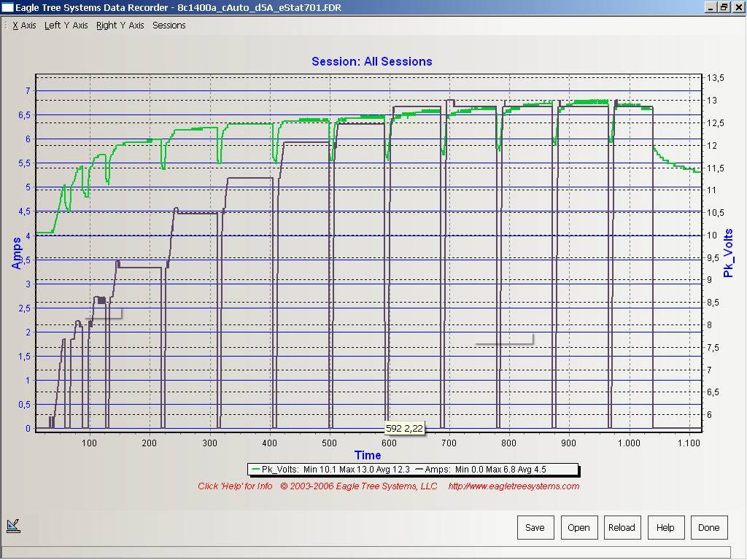747x560 pixels.
Task: Click the chart tool icon at bottom-left
Action: pos(13,525)
